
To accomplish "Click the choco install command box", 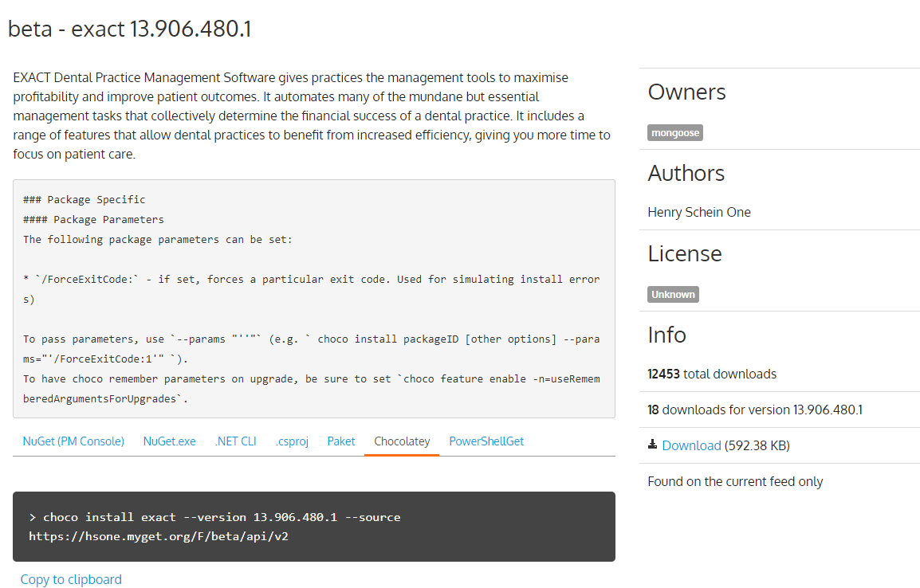I will click(314, 527).
